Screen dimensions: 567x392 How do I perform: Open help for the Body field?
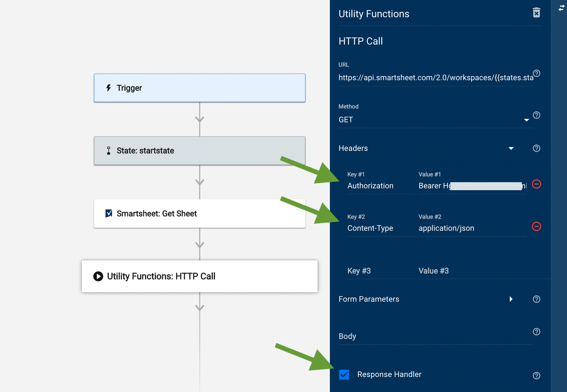tap(536, 332)
